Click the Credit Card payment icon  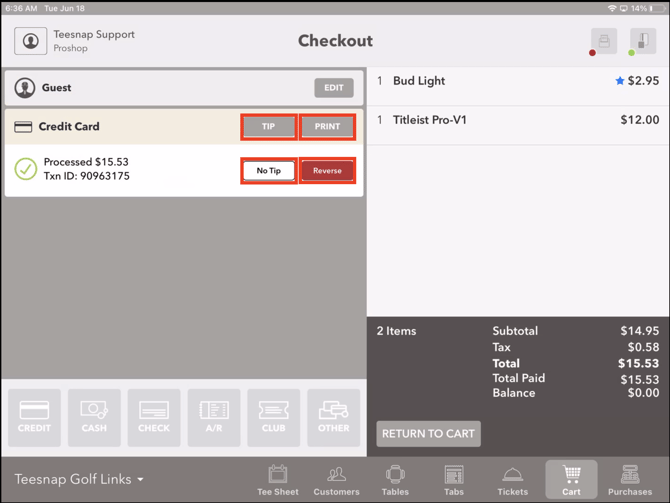click(23, 127)
